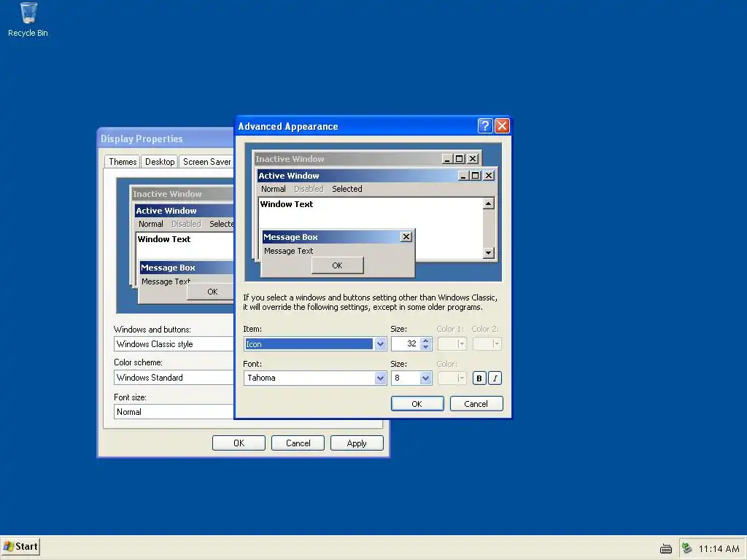Click the Display Properties title bar
This screenshot has height=560, width=747.
166,139
